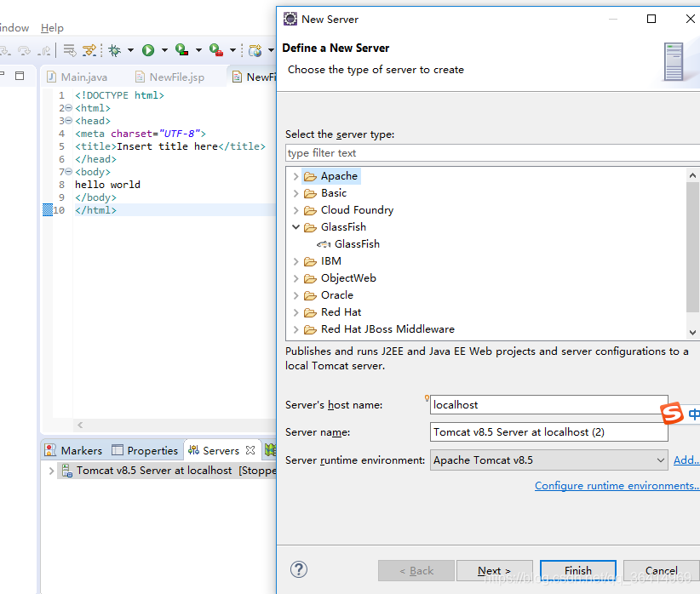Click server list scroll down arrow
The height and width of the screenshot is (594, 700).
tap(692, 332)
